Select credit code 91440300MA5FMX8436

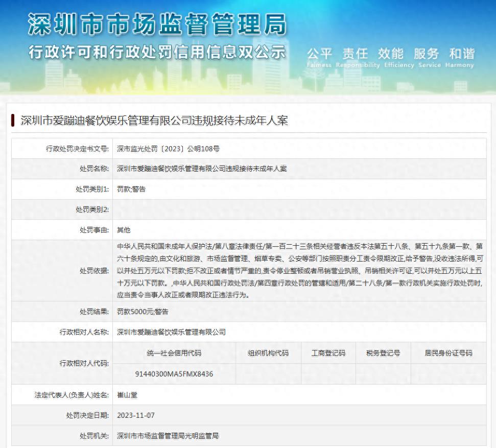[174, 374]
